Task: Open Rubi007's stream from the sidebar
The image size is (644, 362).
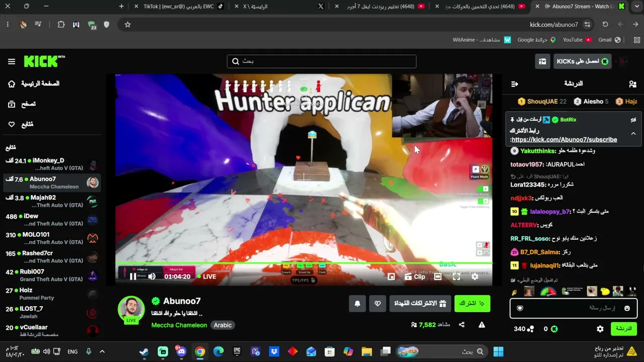Action: 52,276
